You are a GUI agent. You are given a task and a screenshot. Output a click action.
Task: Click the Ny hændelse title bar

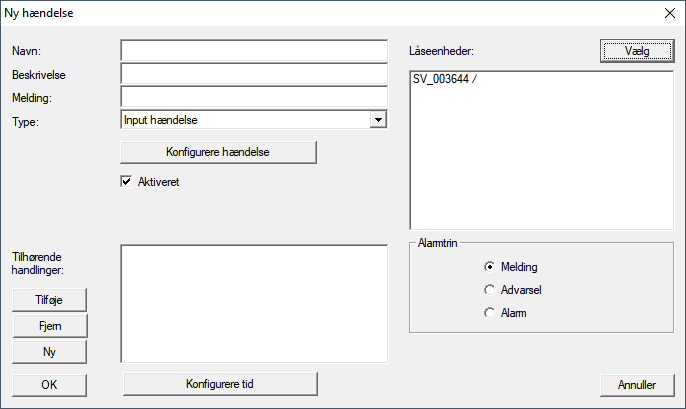[300, 14]
